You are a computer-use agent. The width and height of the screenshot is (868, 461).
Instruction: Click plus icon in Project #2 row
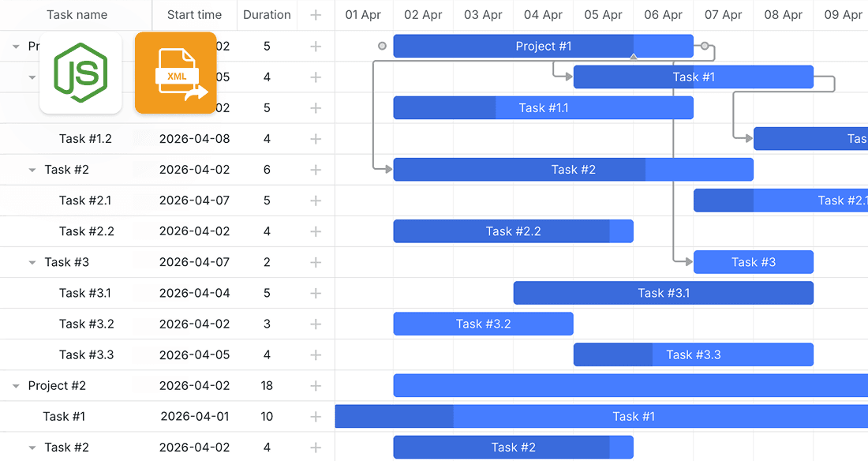point(316,386)
